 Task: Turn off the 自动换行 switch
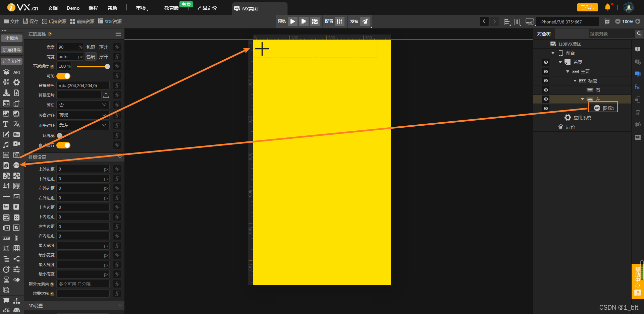[63, 145]
